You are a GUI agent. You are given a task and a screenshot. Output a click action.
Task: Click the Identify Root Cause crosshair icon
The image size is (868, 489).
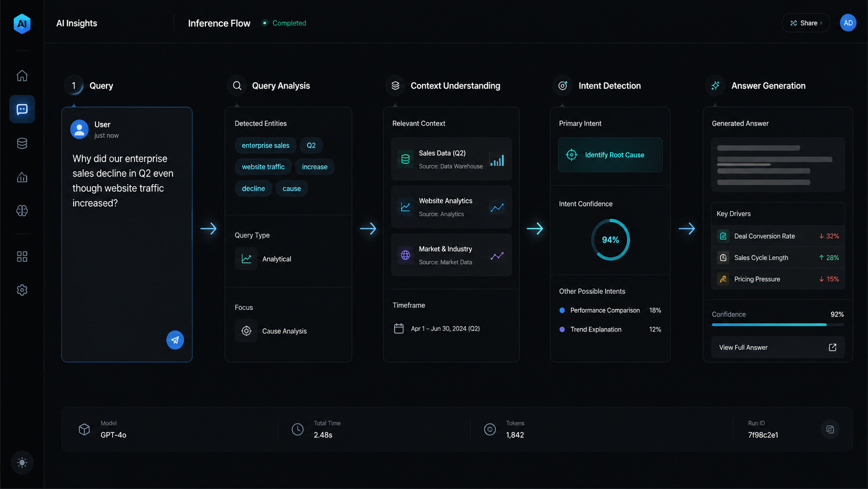572,155
